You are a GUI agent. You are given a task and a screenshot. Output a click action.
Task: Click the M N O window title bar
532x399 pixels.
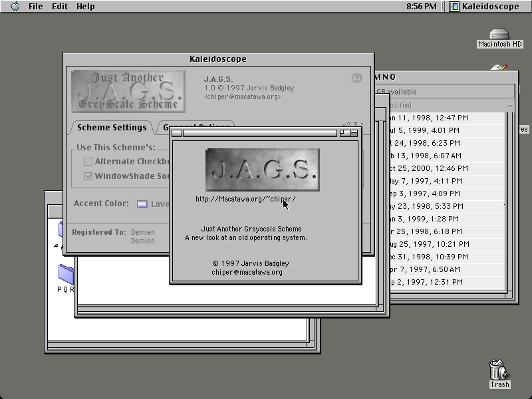tap(446, 77)
